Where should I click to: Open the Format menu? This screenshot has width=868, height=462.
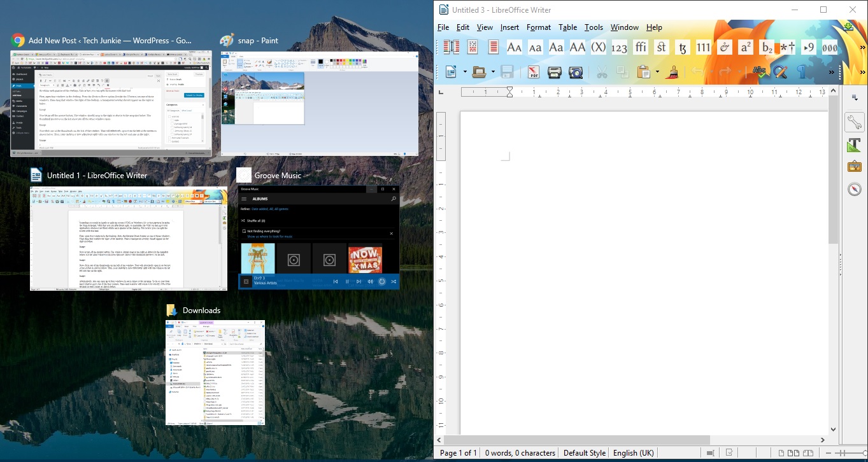538,27
